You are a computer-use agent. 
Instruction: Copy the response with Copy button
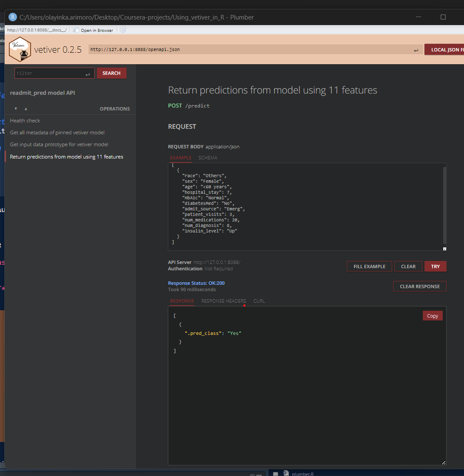click(x=433, y=316)
